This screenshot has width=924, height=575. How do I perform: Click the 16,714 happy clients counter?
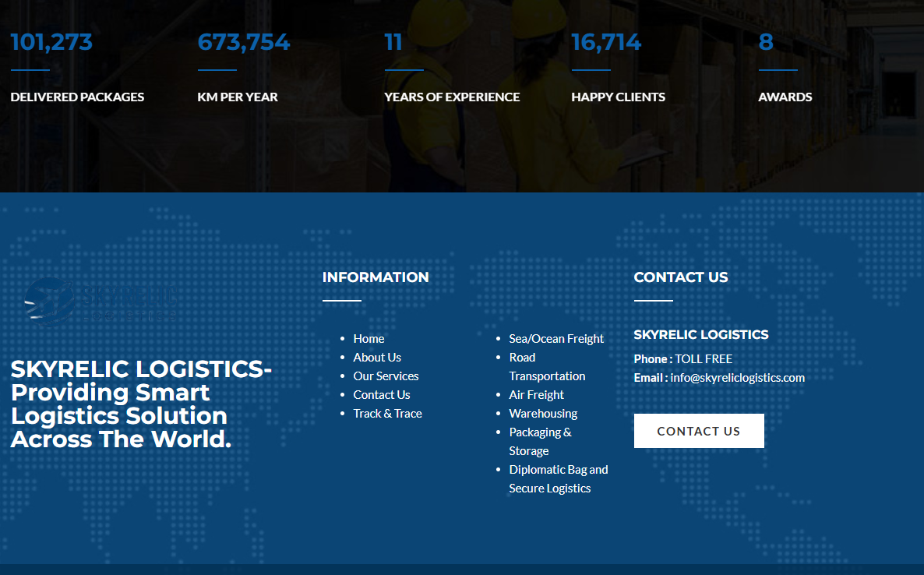[x=606, y=42]
